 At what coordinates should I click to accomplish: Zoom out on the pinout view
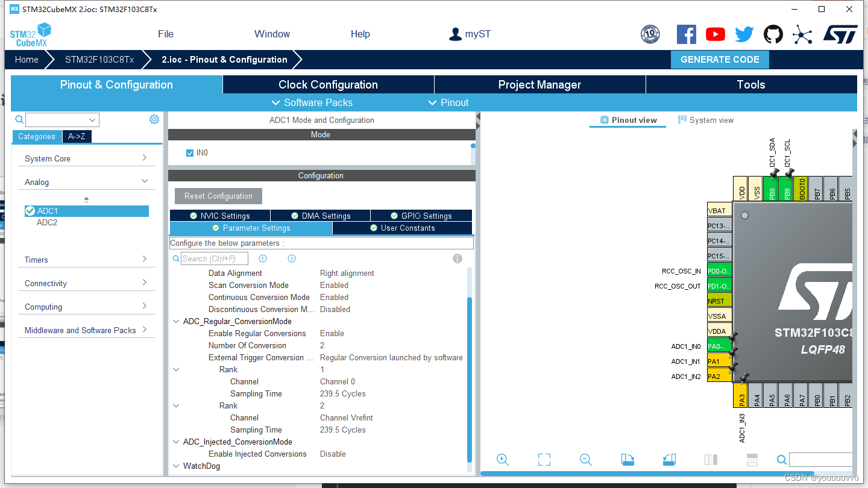(585, 460)
